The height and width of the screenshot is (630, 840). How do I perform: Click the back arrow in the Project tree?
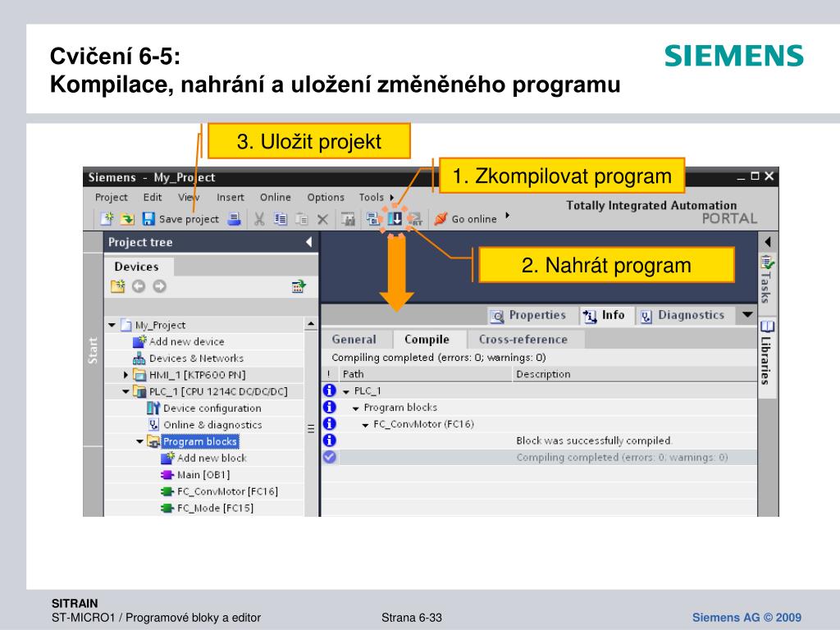pos(138,286)
